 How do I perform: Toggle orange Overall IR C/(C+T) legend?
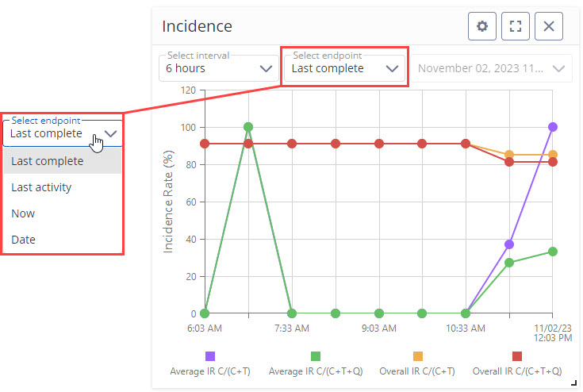(418, 355)
